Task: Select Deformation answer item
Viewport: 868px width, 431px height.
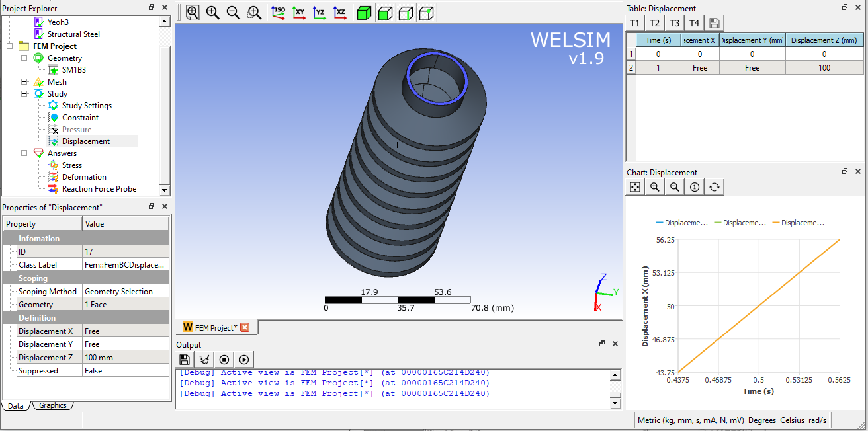Action: (x=84, y=177)
